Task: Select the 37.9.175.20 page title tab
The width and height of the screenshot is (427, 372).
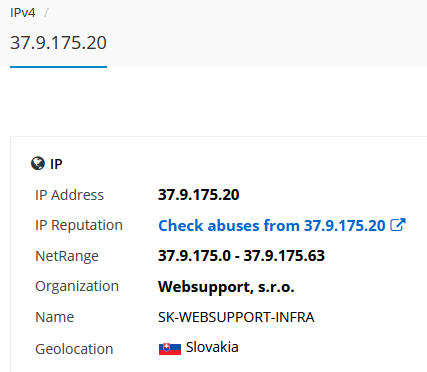Action: tap(58, 43)
